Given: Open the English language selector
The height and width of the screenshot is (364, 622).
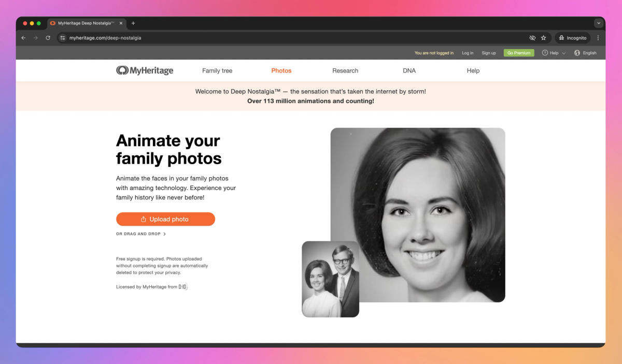Looking at the screenshot, I should coord(585,53).
